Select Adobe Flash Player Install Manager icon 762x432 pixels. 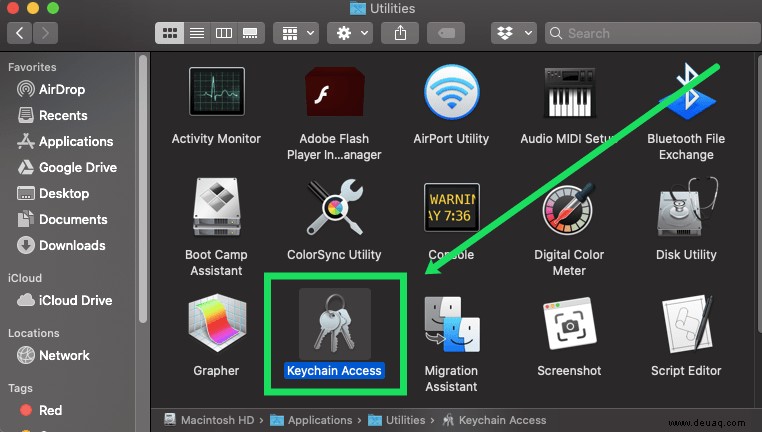(x=334, y=91)
